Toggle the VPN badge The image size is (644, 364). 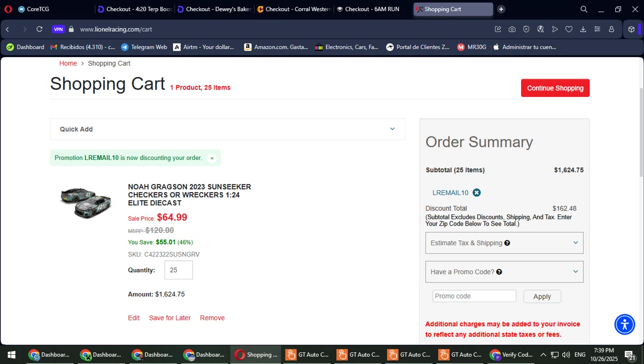[58, 29]
